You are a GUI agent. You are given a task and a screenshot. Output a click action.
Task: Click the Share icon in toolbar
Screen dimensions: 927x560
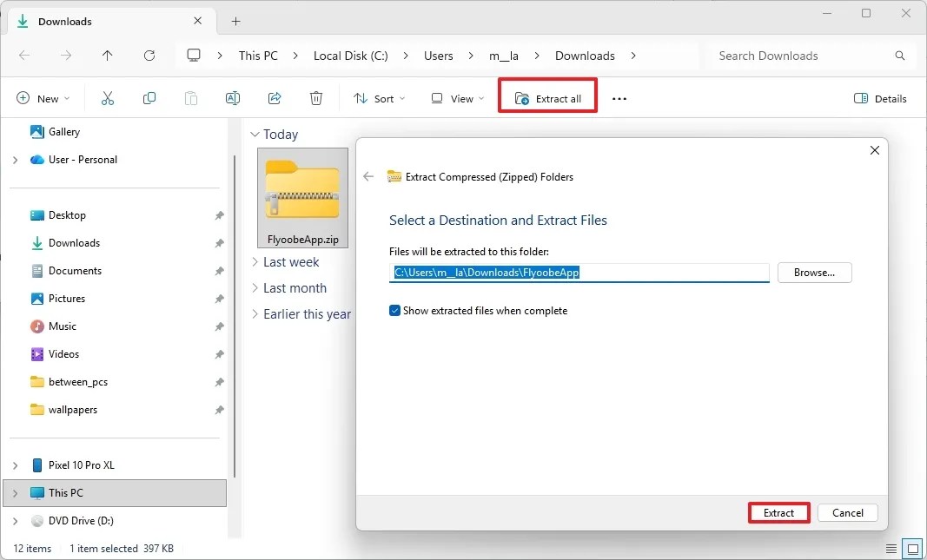[x=275, y=99]
